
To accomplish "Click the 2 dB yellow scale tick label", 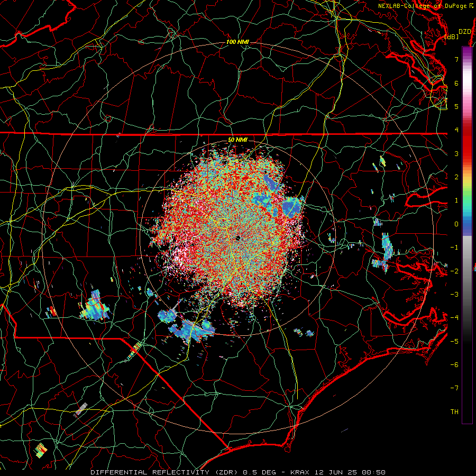I will tap(456, 177).
